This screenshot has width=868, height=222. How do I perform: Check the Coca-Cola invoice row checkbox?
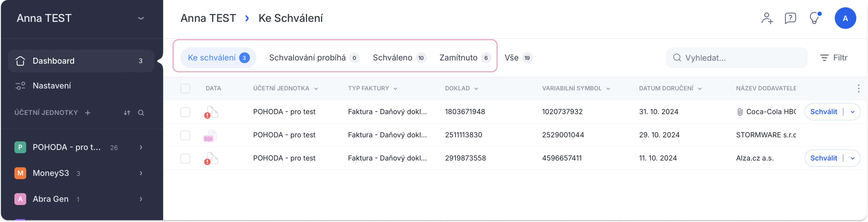coord(185,112)
